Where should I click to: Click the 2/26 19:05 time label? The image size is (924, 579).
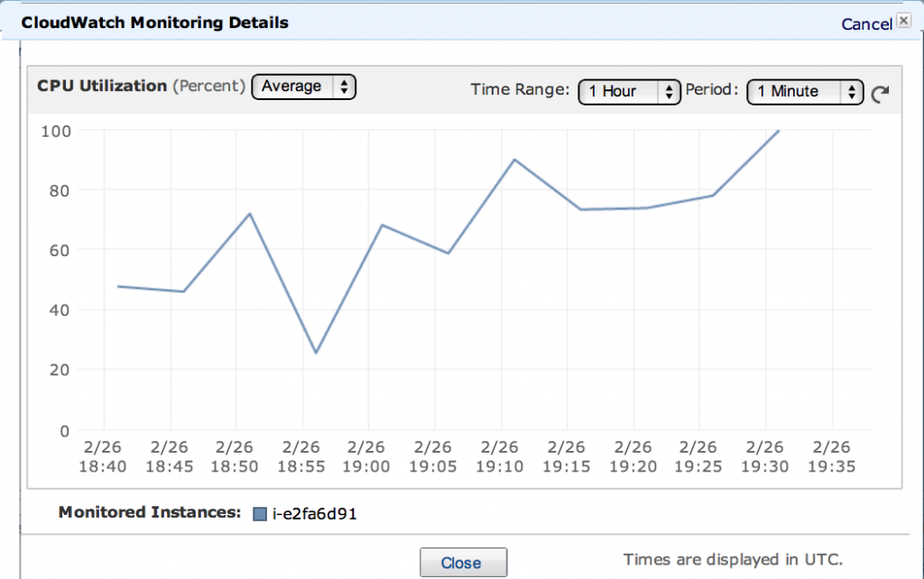point(432,456)
